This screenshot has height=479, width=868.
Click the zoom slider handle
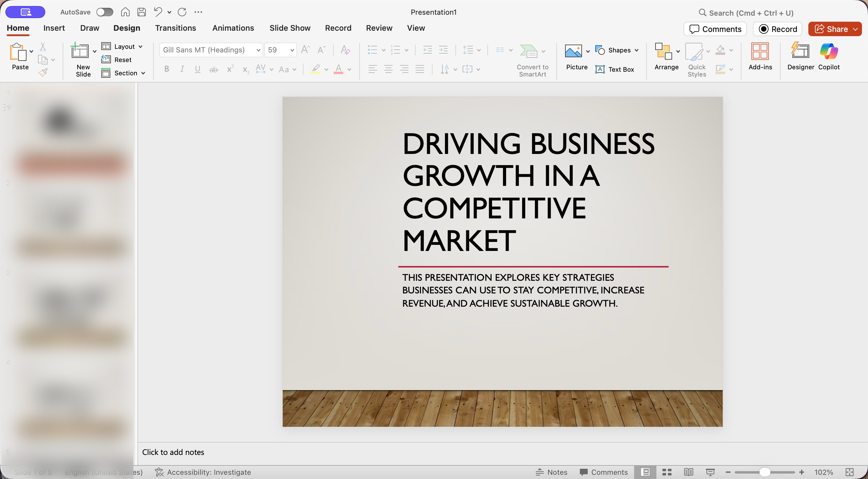[765, 472]
